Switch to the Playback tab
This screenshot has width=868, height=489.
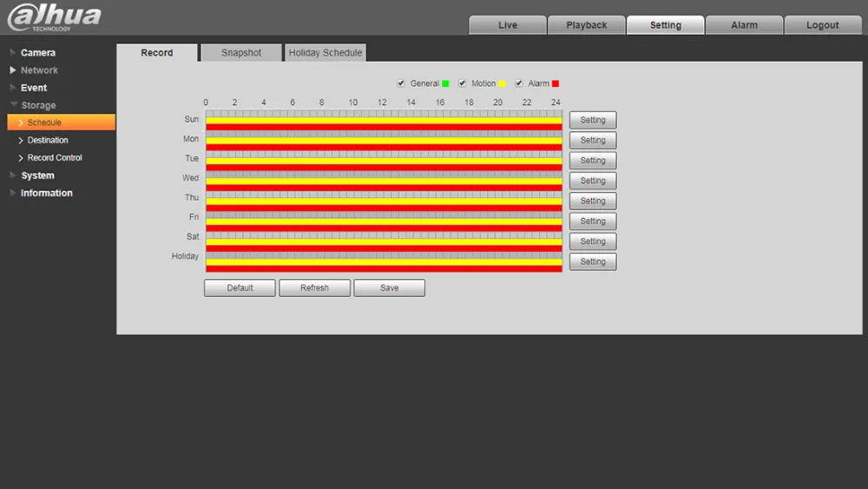coord(586,25)
